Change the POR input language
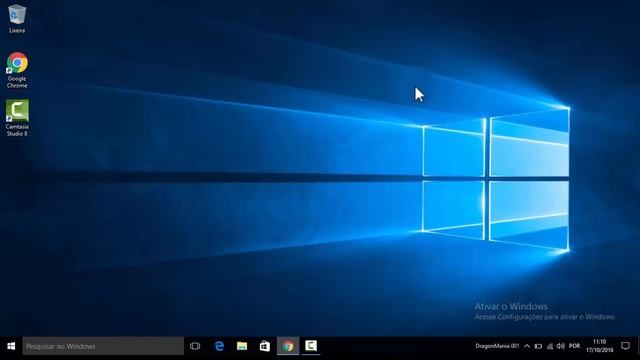The image size is (640, 360). tap(574, 346)
